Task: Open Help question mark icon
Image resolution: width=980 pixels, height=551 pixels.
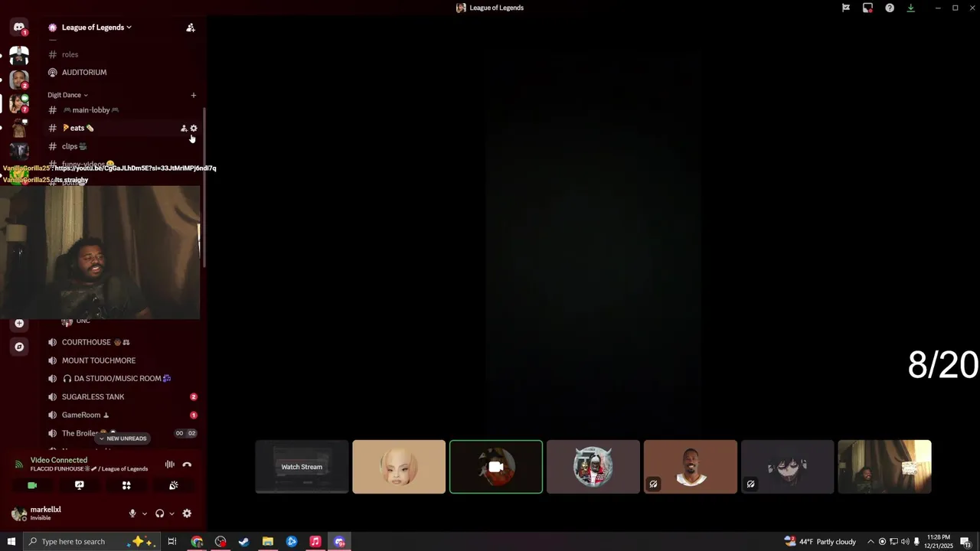Action: (x=890, y=8)
